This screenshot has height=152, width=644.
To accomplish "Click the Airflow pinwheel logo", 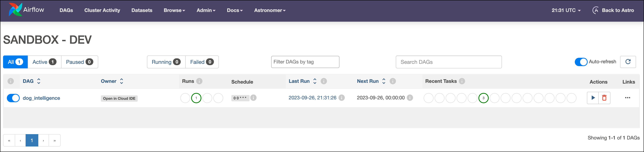I will [x=15, y=10].
